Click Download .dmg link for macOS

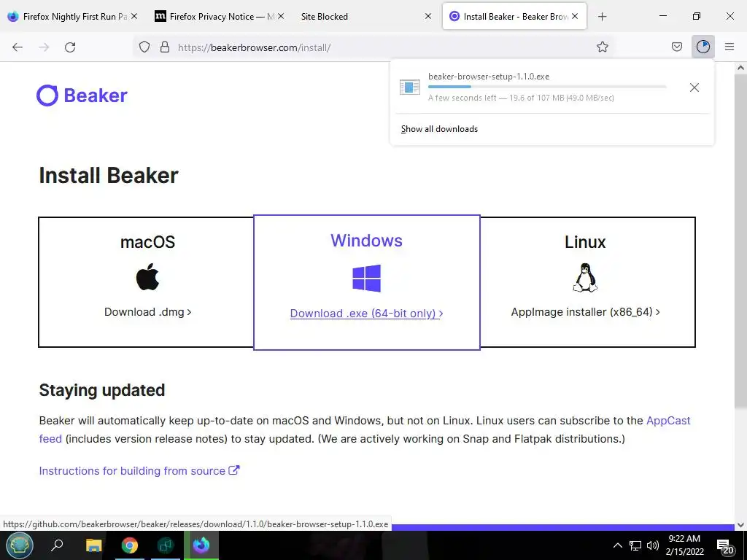[x=147, y=312]
